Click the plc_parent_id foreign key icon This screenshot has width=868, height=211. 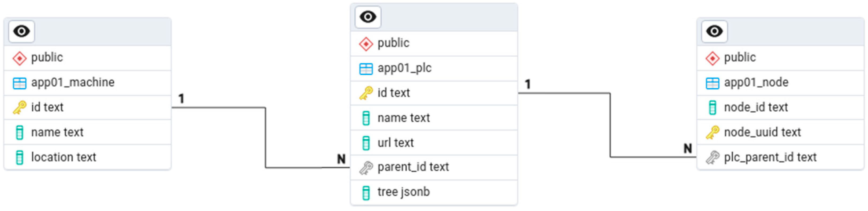[712, 157]
